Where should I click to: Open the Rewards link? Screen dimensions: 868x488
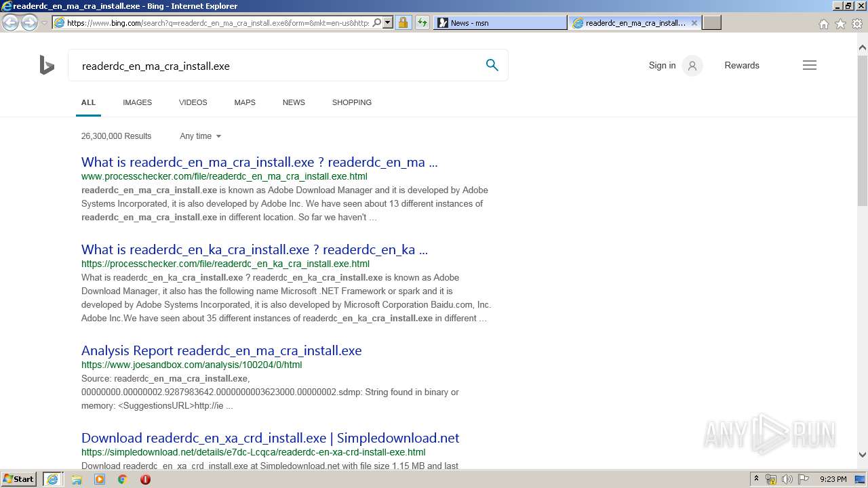[742, 66]
